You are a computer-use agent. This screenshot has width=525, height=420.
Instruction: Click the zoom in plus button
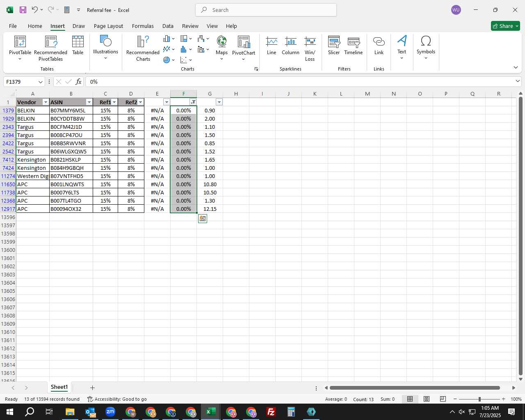coord(503,399)
